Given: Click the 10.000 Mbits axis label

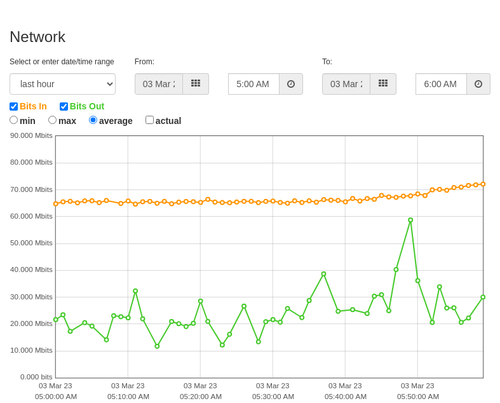Looking at the screenshot, I should 31,350.
